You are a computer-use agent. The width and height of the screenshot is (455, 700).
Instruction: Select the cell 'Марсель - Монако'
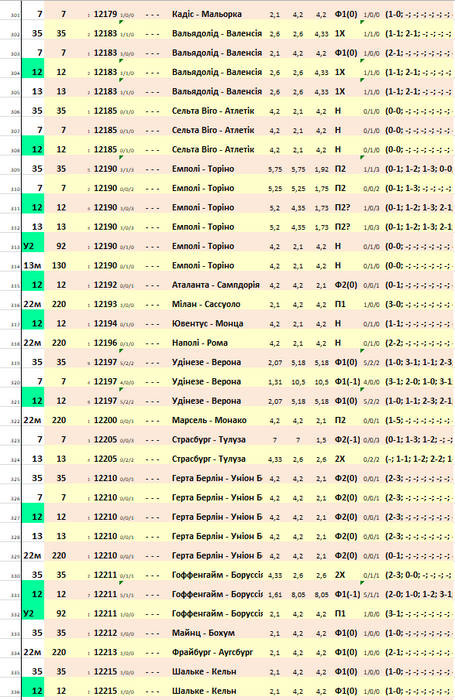(209, 421)
